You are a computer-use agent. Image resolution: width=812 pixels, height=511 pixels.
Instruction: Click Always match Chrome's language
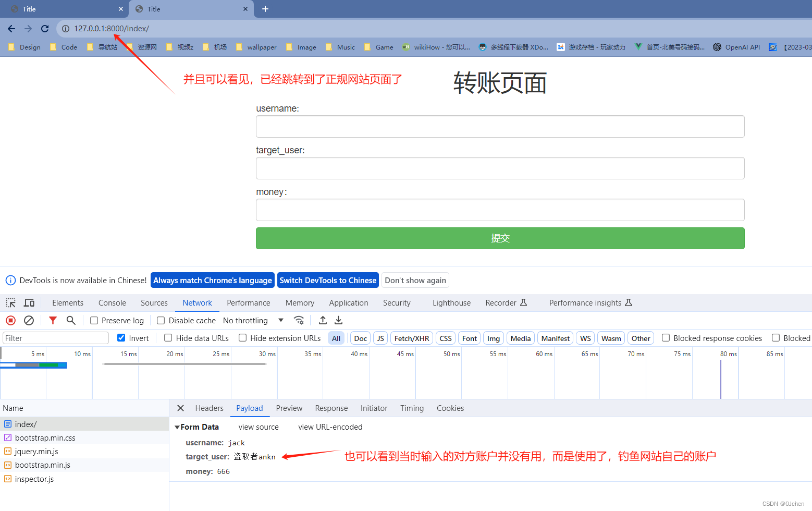point(213,281)
